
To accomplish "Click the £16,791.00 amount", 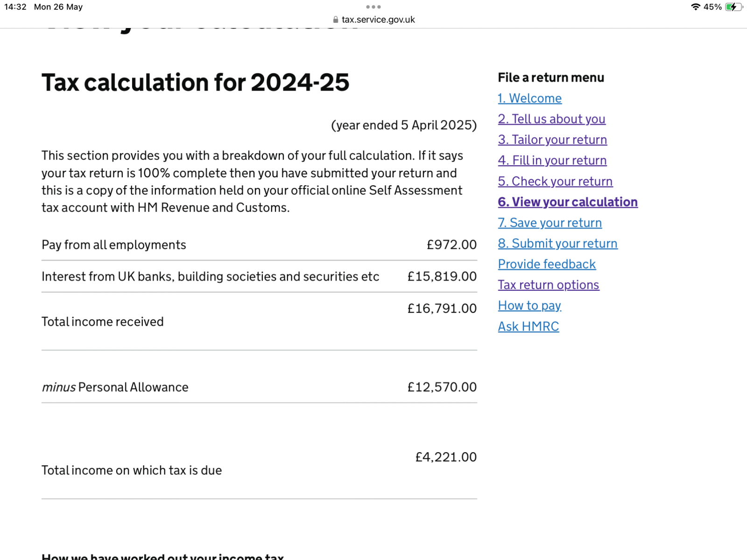I will 442,308.
